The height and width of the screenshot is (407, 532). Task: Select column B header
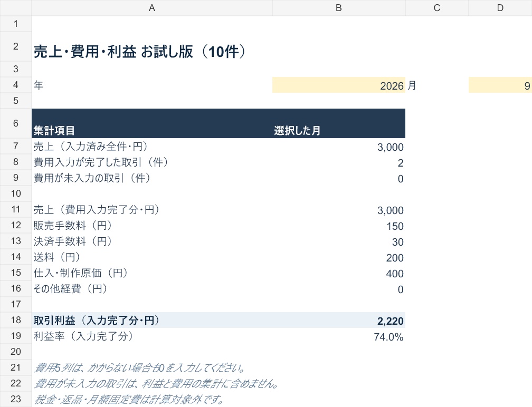[x=339, y=8]
